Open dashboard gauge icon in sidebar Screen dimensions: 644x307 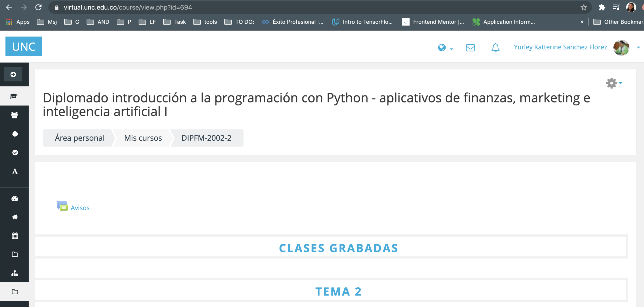tap(15, 198)
